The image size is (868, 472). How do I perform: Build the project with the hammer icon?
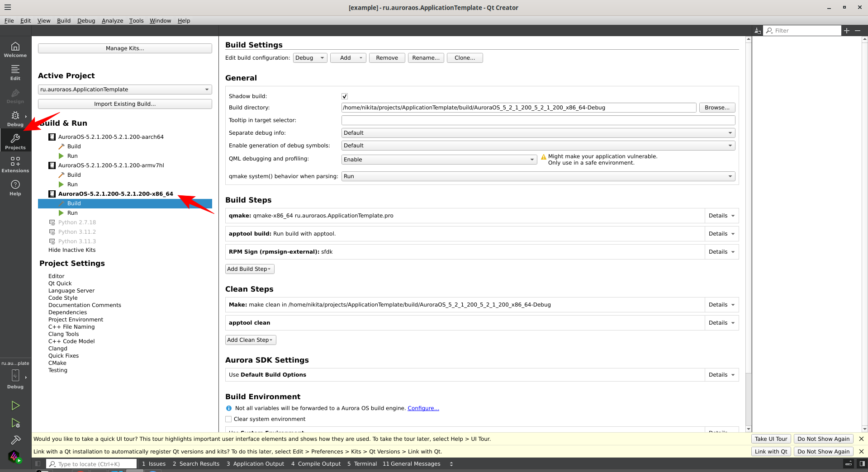15,440
